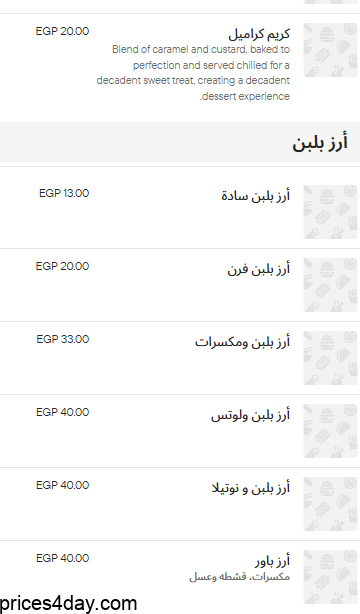
Task: Click the EGP 13.00 price label
Action: pos(64,193)
